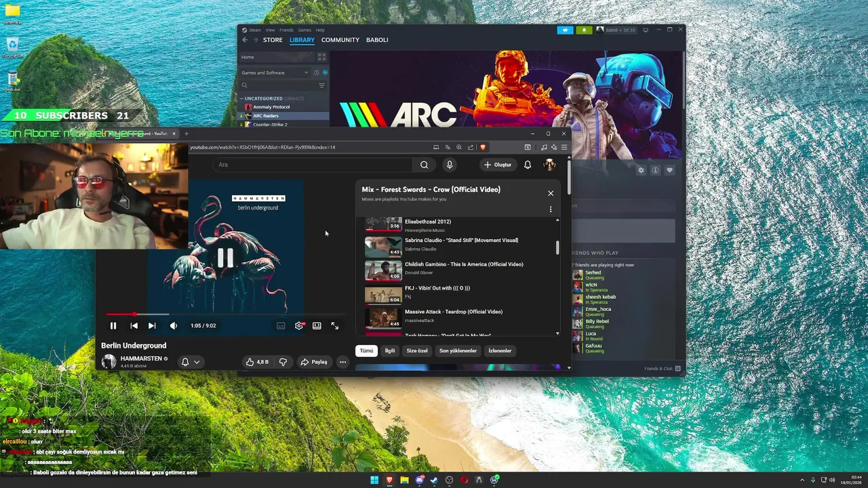Viewport: 868px width, 488px height.
Task: Open more actions beside Paylaş
Action: 342,362
